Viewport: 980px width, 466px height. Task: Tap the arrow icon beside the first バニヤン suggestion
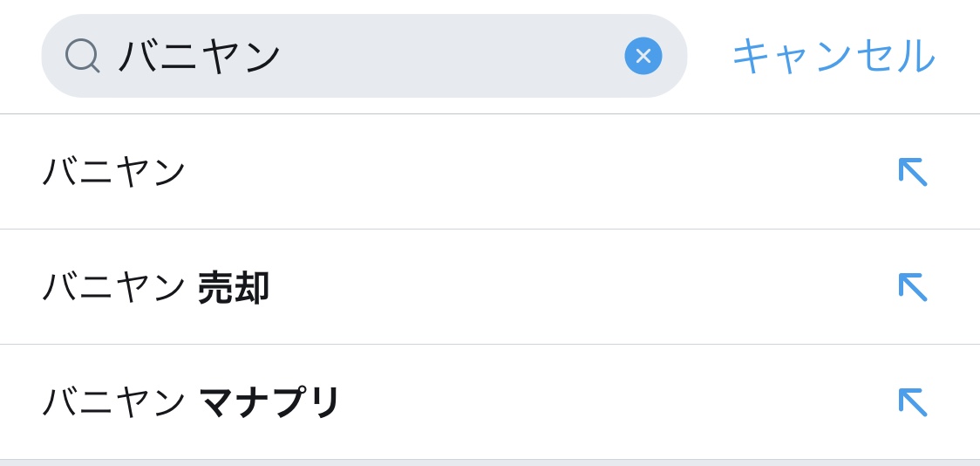(912, 172)
